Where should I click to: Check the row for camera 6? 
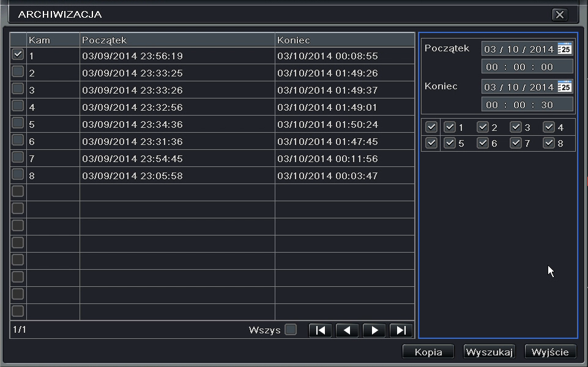tap(18, 140)
